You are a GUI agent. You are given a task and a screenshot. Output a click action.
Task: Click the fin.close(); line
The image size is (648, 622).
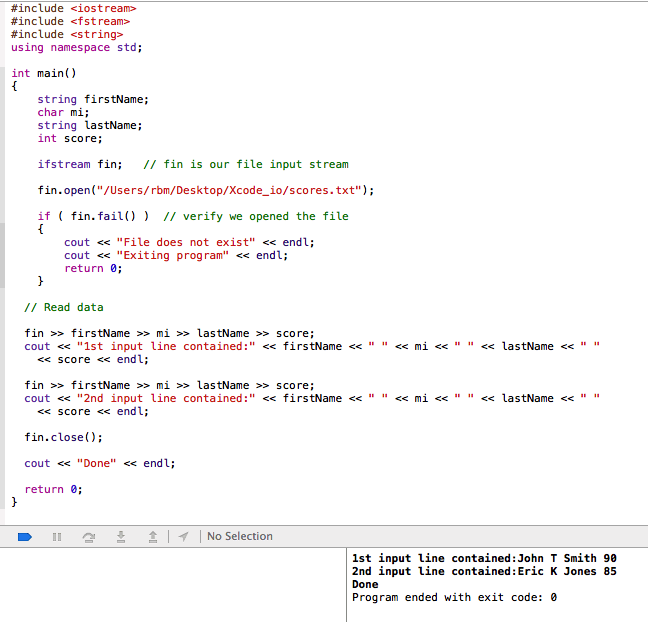click(63, 437)
